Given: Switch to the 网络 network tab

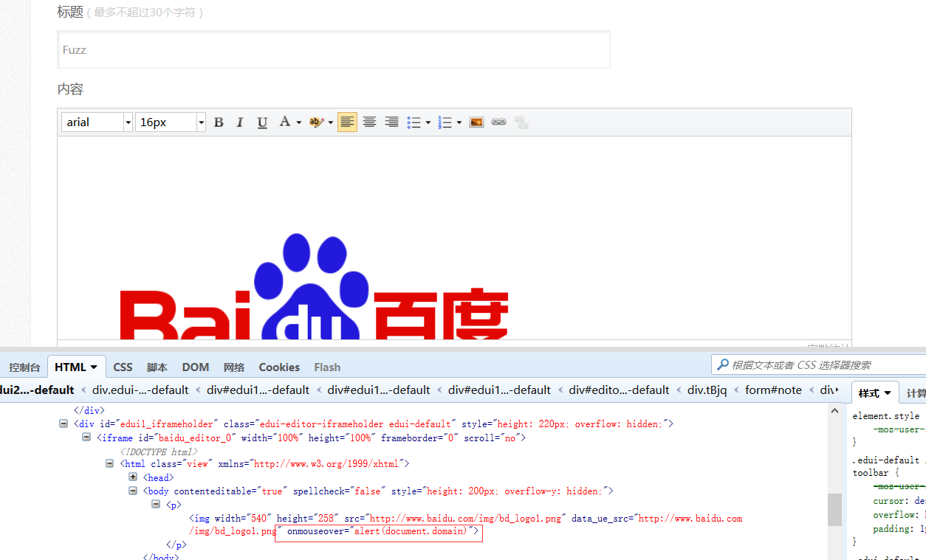Looking at the screenshot, I should 234,367.
